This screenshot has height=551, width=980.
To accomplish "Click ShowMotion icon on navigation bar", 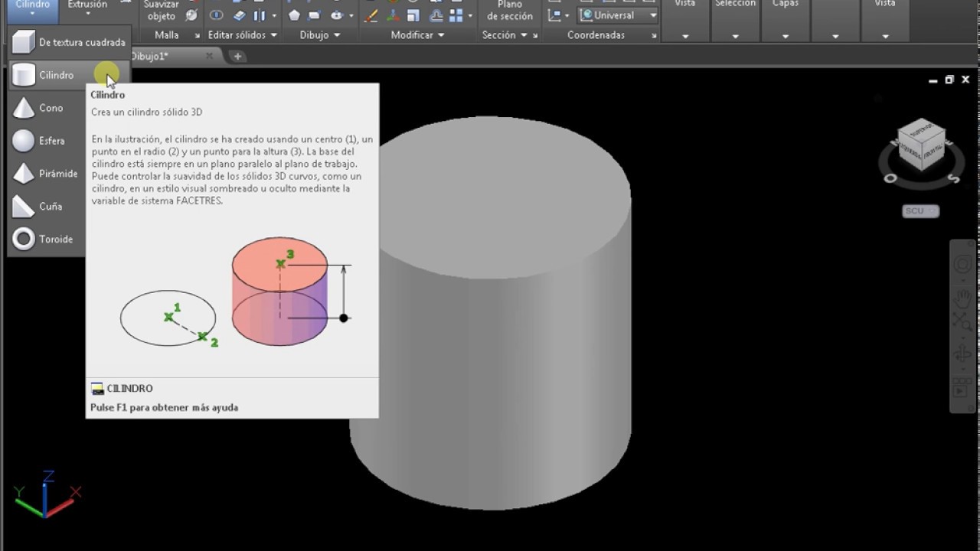I will [x=962, y=389].
